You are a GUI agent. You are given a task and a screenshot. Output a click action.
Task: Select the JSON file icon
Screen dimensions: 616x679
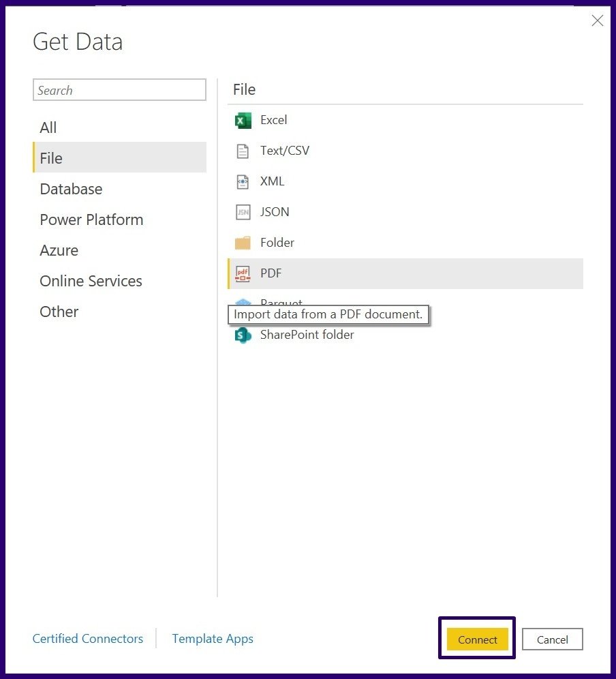tap(243, 212)
